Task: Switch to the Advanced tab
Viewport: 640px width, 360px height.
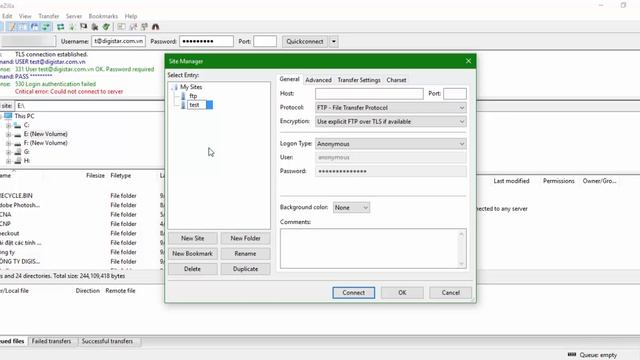Action: (318, 80)
